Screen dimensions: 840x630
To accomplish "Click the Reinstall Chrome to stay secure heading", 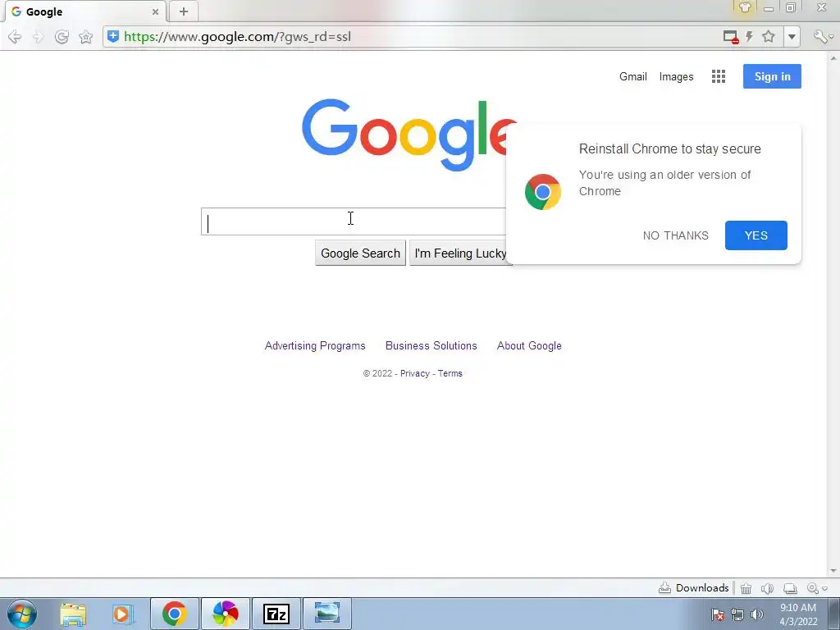I will (x=669, y=149).
